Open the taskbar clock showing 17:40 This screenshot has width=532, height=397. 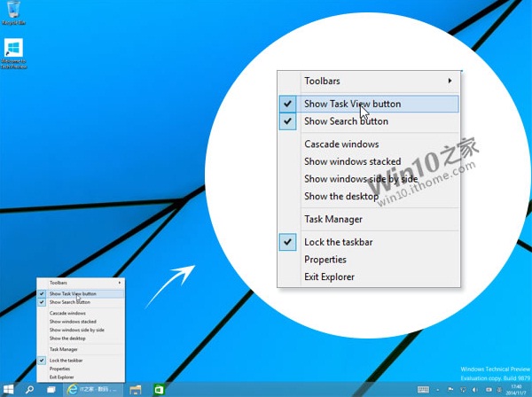(x=516, y=390)
